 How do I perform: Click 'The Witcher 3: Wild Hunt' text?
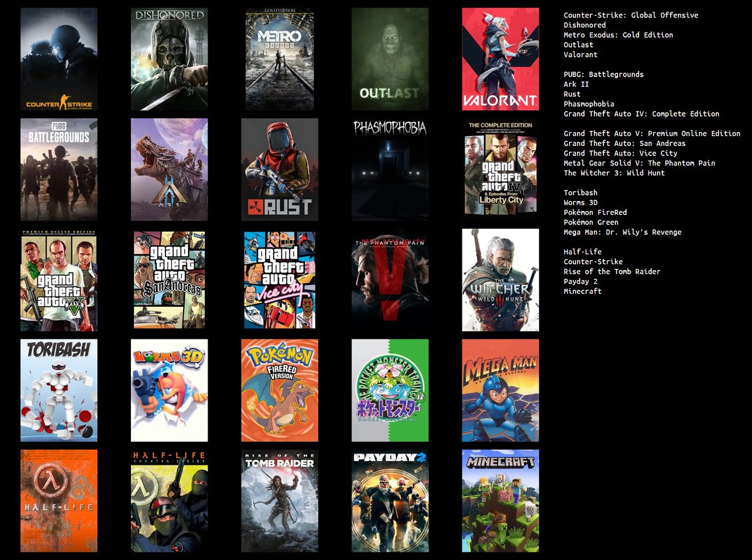point(614,173)
